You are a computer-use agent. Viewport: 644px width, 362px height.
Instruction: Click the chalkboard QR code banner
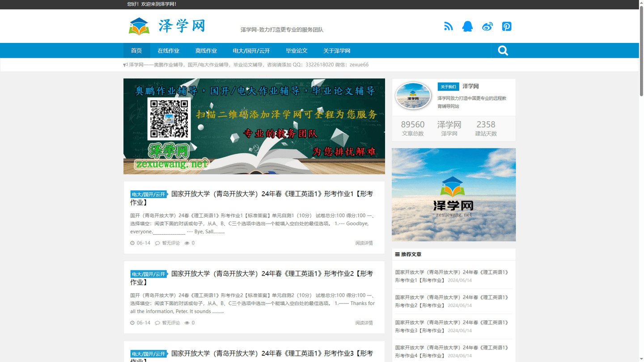pyautogui.click(x=254, y=126)
